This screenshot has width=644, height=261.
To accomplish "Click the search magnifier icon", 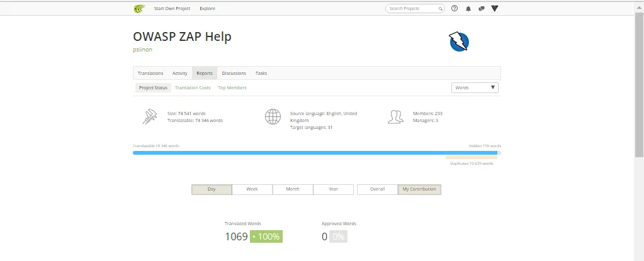I will (x=440, y=9).
